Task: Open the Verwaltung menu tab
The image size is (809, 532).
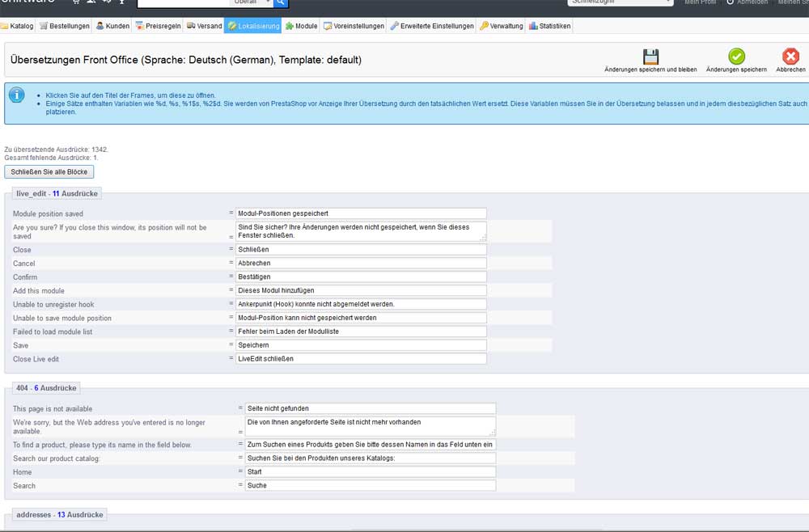Action: (501, 26)
